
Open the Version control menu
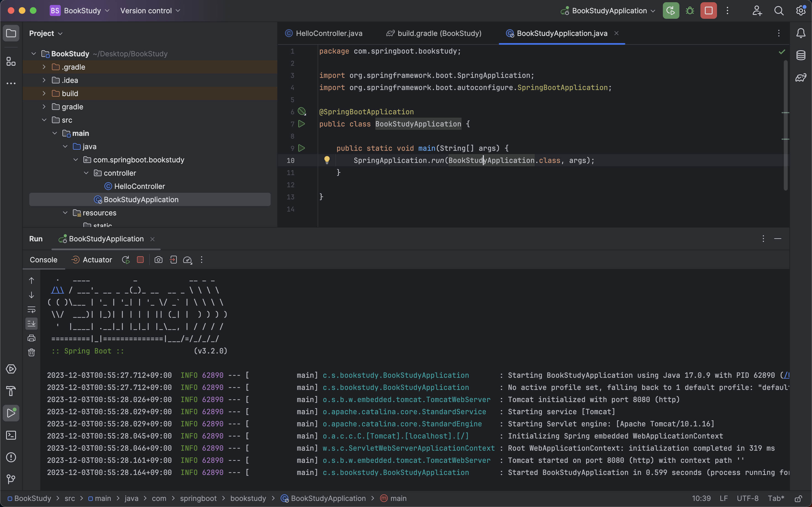click(x=150, y=11)
